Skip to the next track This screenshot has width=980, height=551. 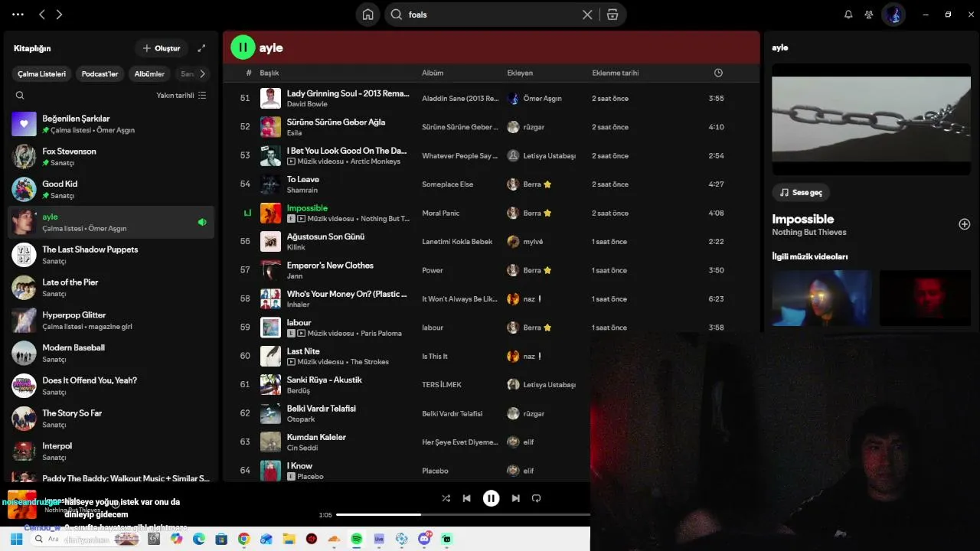[515, 498]
